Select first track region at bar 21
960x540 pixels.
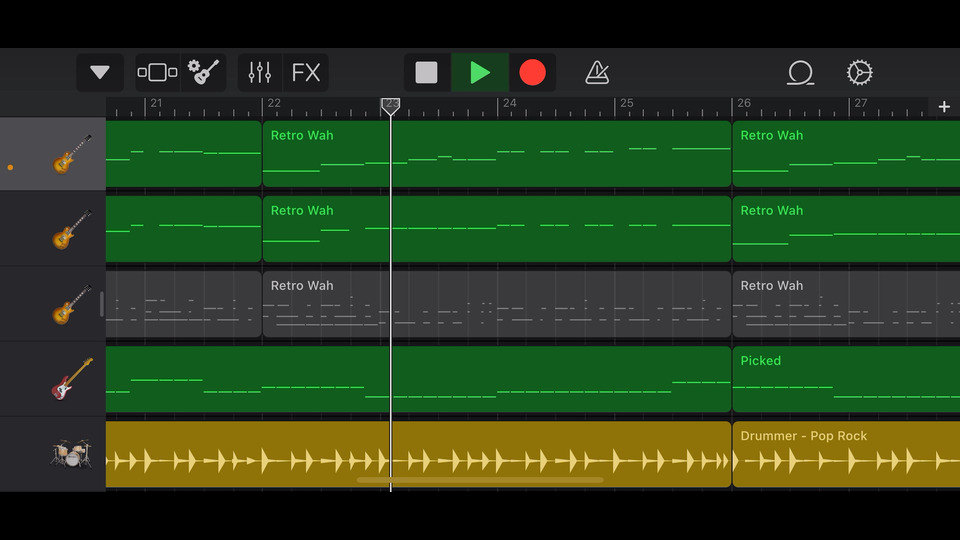click(x=184, y=154)
